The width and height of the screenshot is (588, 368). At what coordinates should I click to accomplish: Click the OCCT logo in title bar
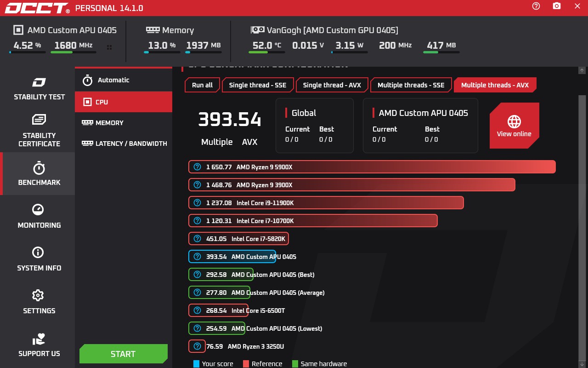37,8
